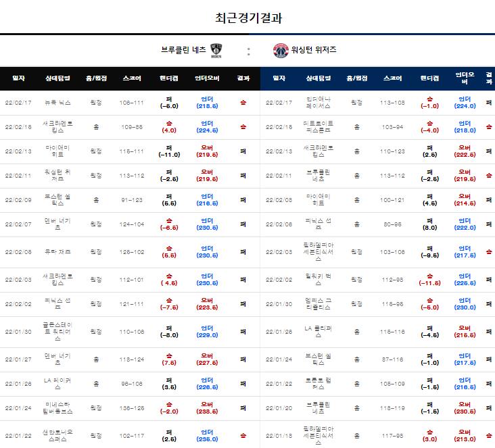495x448 pixels.
Task: Click the 유타 재즈 opponent cell
Action: pyautogui.click(x=57, y=252)
